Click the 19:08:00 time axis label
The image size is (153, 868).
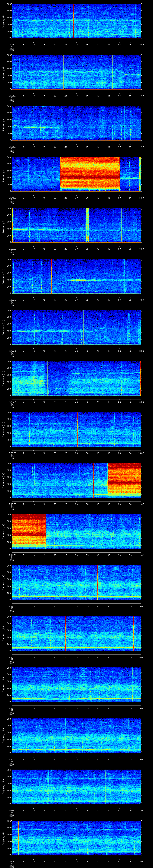(12, 402)
